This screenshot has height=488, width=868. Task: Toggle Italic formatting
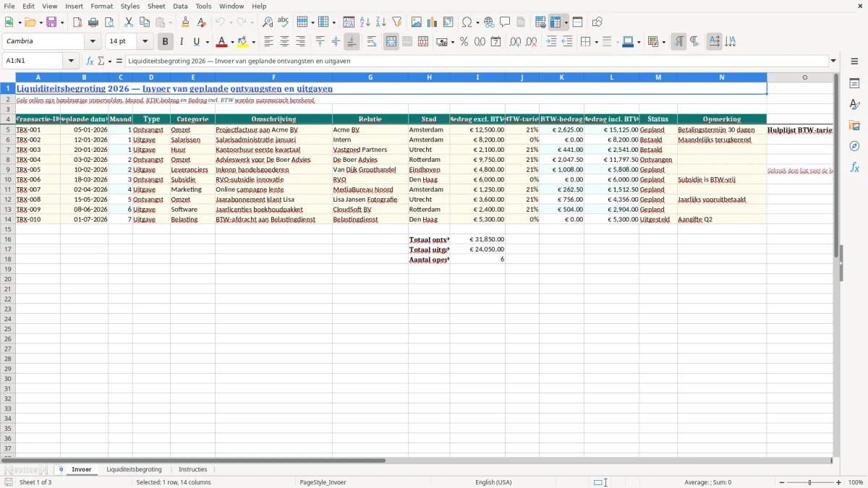pyautogui.click(x=181, y=42)
